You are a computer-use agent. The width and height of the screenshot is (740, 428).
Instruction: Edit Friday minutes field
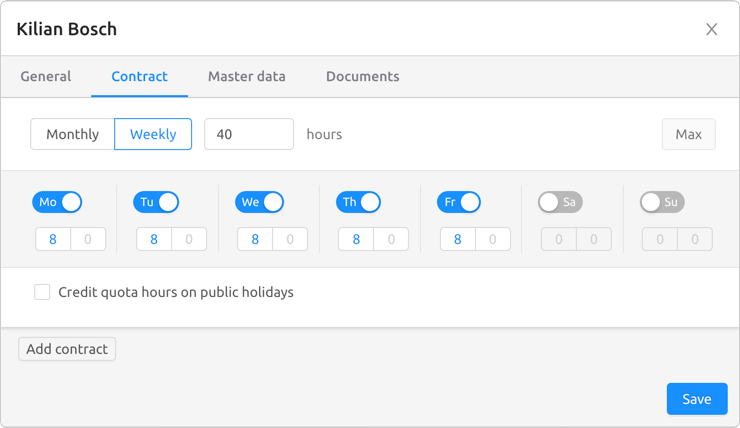pos(493,239)
